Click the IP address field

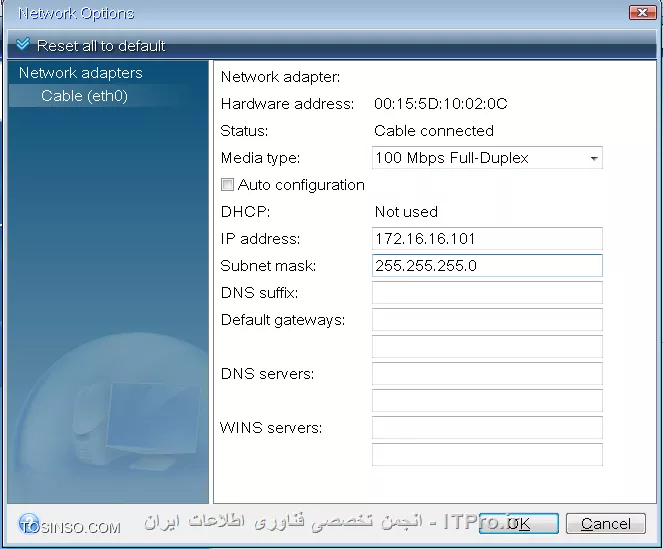(x=487, y=239)
